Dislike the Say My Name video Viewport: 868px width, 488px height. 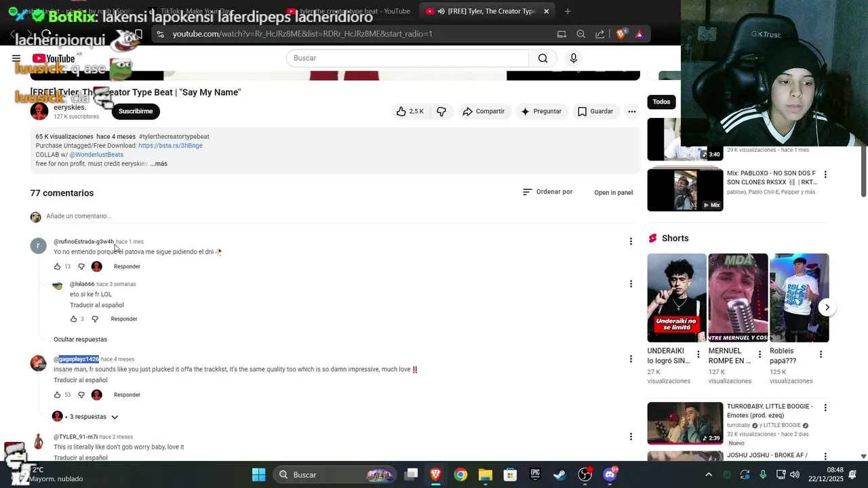tap(441, 111)
